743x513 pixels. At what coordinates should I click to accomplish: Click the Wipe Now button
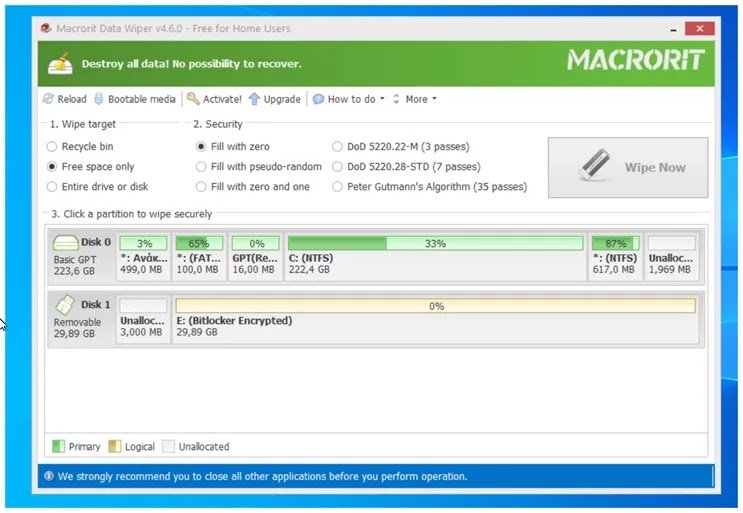click(628, 167)
